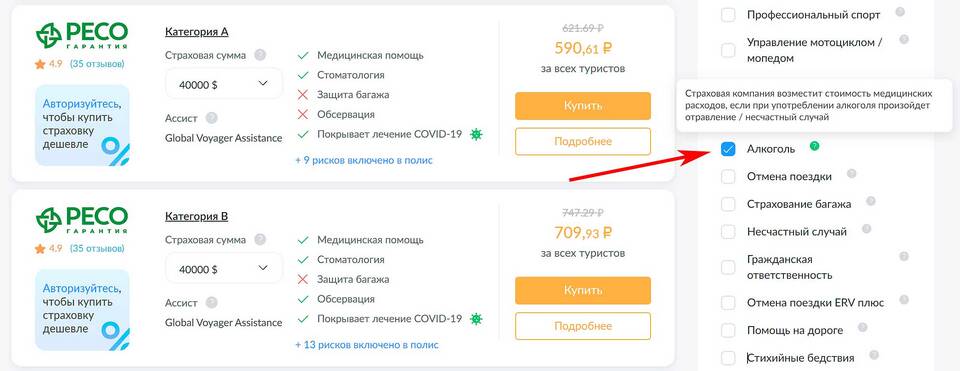Open the Категория B title link
The image size is (960, 371).
pos(197,216)
